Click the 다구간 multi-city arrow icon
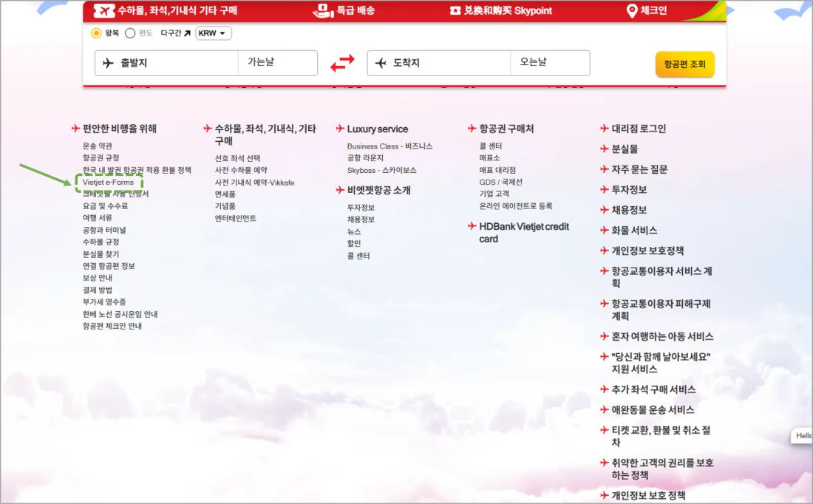Image resolution: width=813 pixels, height=504 pixels. [187, 33]
